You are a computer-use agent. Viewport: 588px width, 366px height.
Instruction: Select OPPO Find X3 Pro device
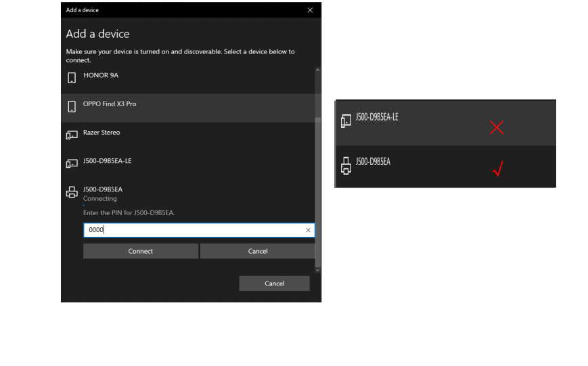[188, 108]
